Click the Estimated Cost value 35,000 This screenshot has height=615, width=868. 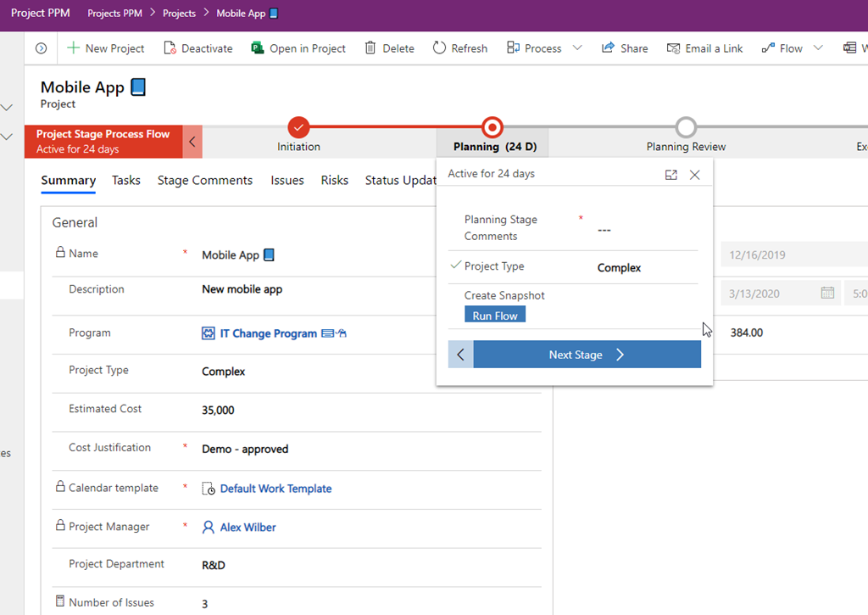(218, 410)
